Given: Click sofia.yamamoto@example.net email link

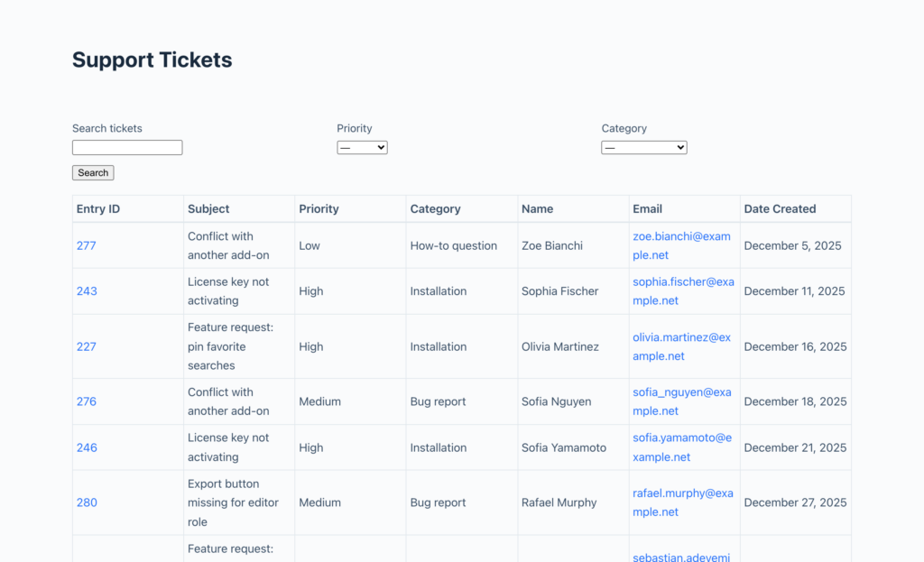Looking at the screenshot, I should 682,447.
